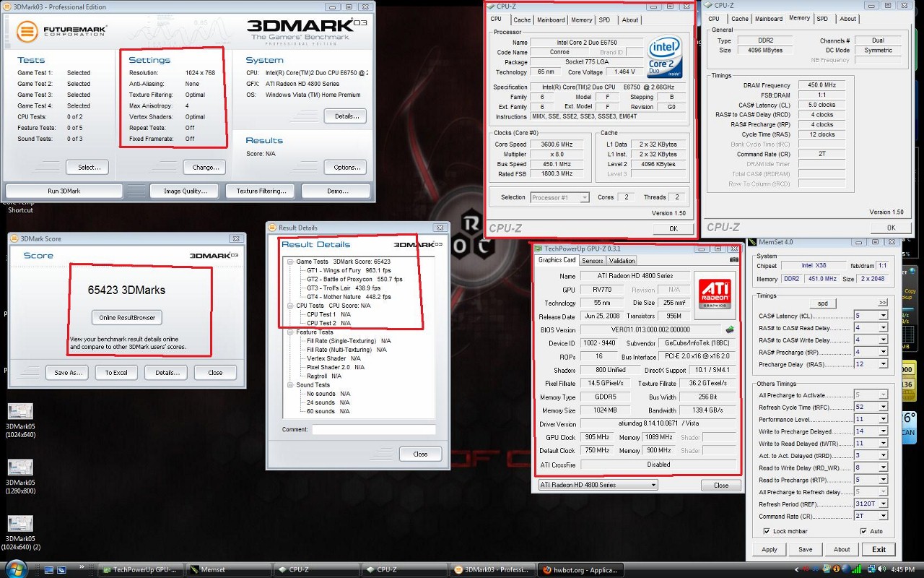This screenshot has height=578, width=924.
Task: Click Exit button in MemSet
Action: click(x=879, y=549)
